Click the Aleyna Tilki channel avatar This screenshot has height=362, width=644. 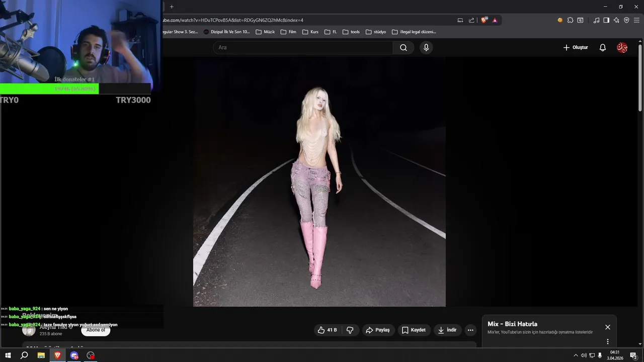tap(29, 330)
